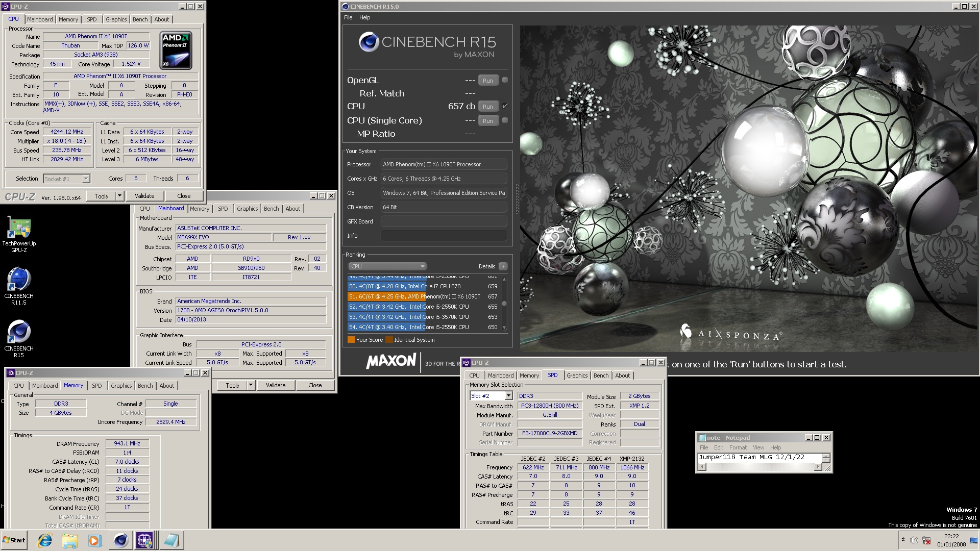Screen dimensions: 980x551
Task: Click the Notepad horizontal scrollbar right arrow
Action: (x=818, y=467)
